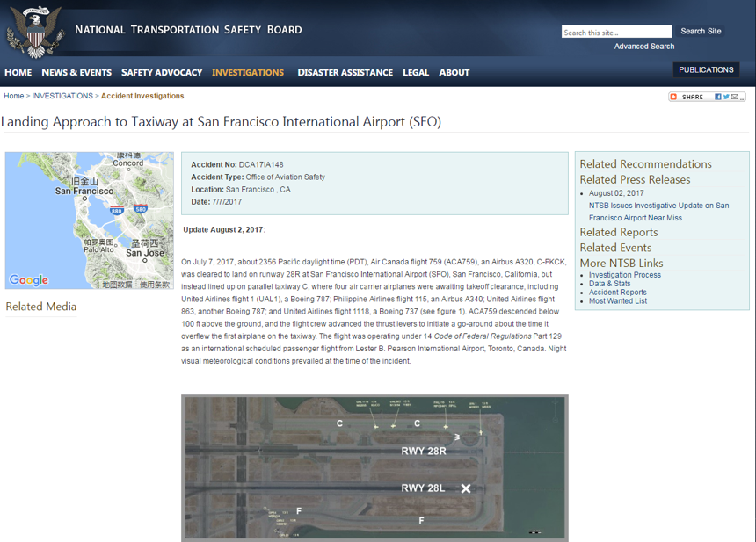756x542 pixels.
Task: Click the Palo Alto label on the map
Action: tap(98, 249)
